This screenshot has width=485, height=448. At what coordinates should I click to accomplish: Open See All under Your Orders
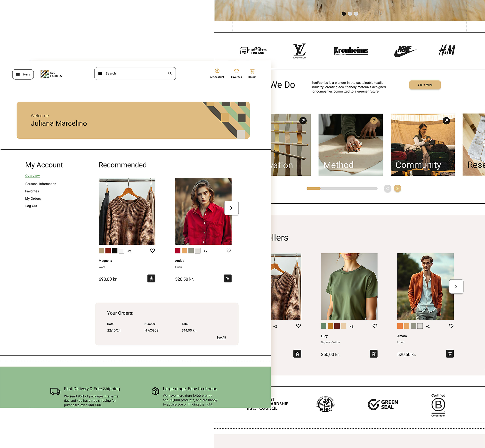[221, 337]
